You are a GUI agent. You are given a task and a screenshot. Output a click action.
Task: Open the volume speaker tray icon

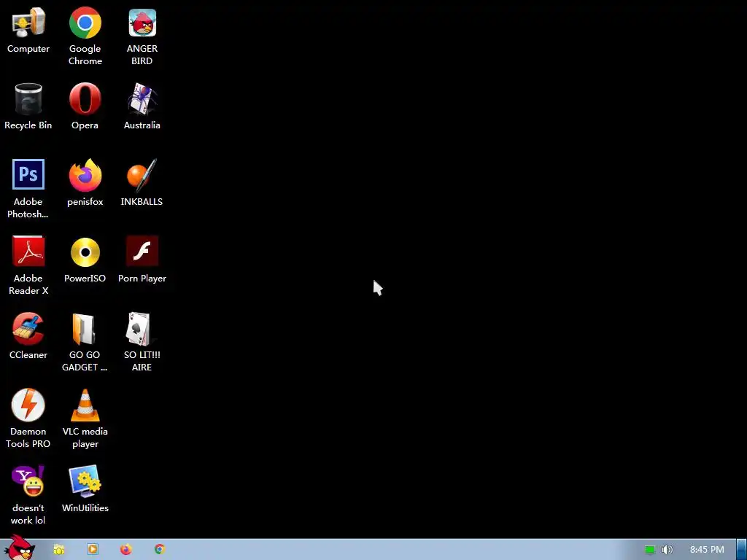click(x=667, y=550)
